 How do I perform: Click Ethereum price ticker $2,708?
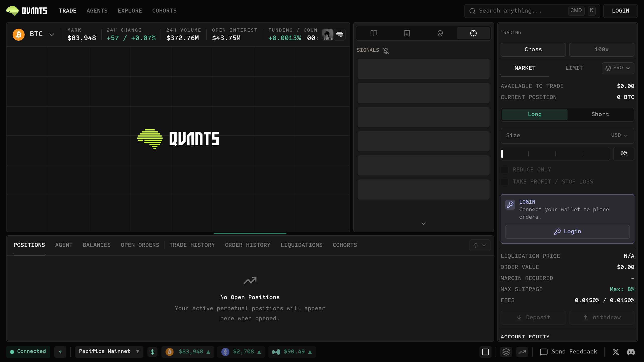pos(241,352)
